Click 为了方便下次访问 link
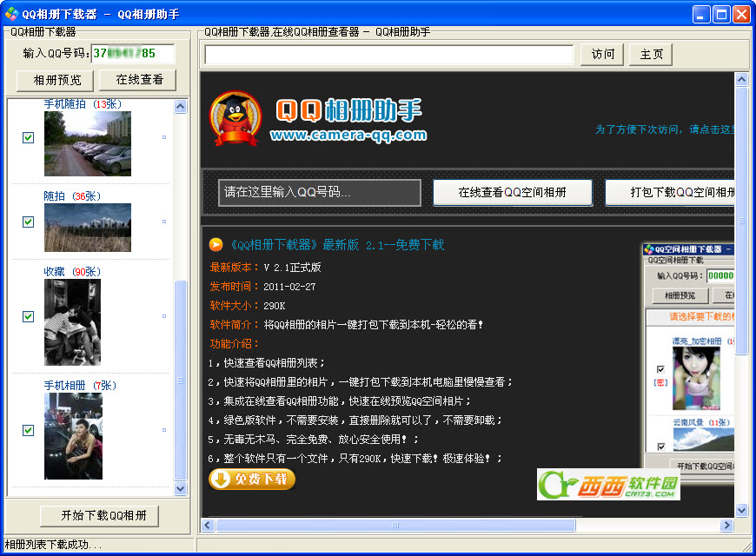The height and width of the screenshot is (556, 756). click(665, 129)
